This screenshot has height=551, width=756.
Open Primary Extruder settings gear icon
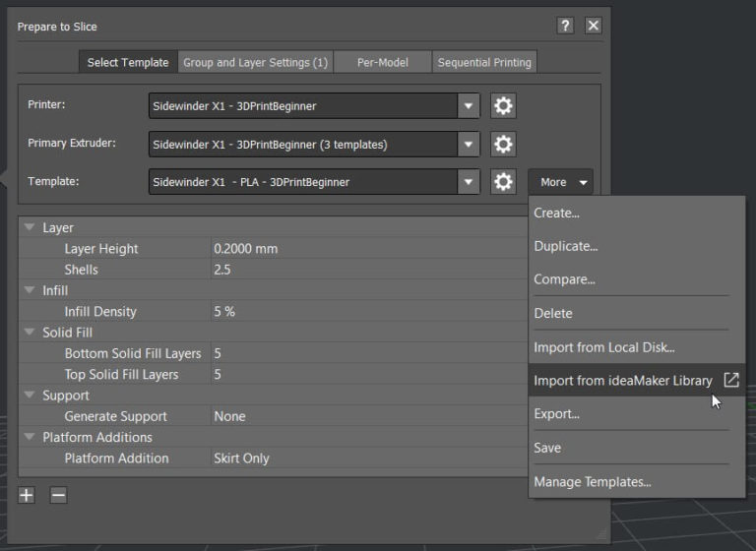click(503, 144)
